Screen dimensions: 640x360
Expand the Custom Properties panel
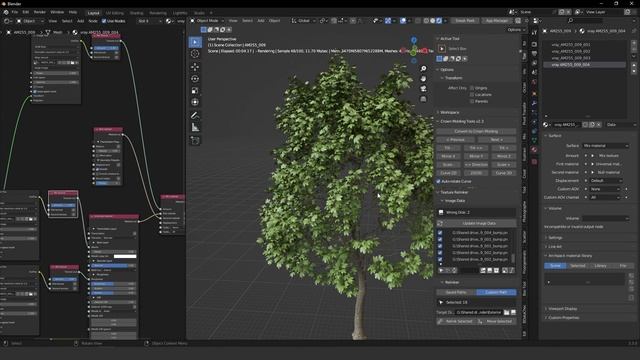point(562,318)
